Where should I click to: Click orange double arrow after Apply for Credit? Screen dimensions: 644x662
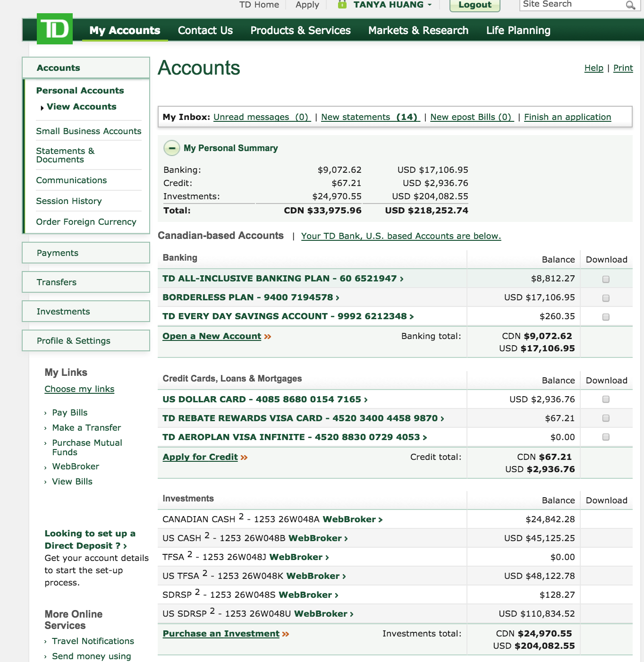pos(244,458)
